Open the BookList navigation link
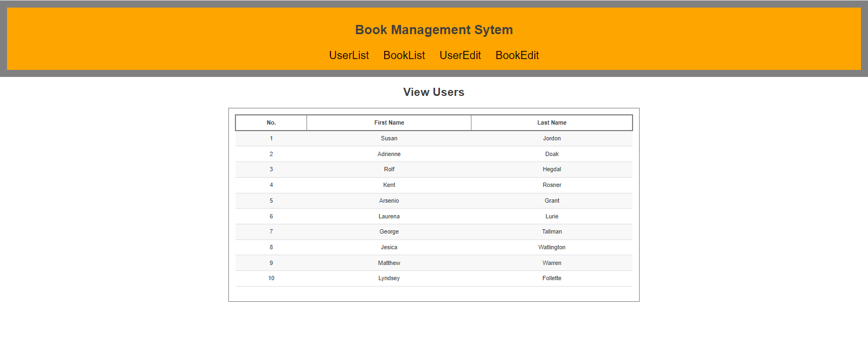The width and height of the screenshot is (868, 343). tap(404, 55)
